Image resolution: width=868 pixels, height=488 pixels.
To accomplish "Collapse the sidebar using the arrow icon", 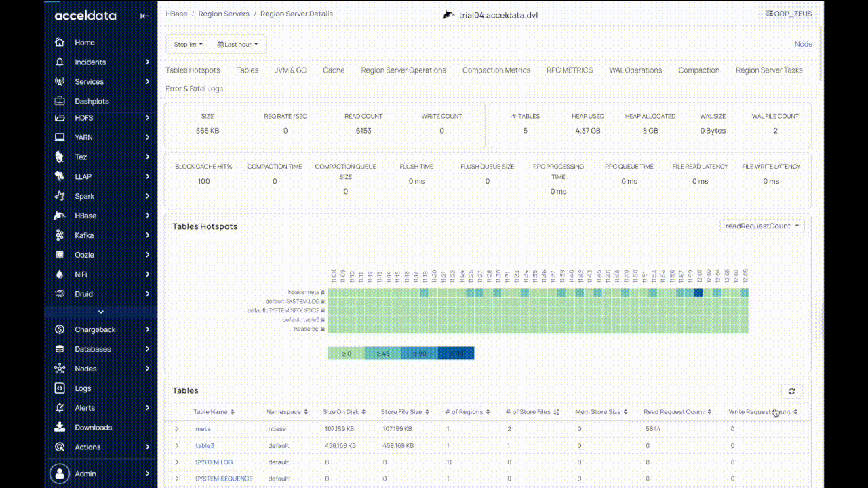I will [144, 16].
